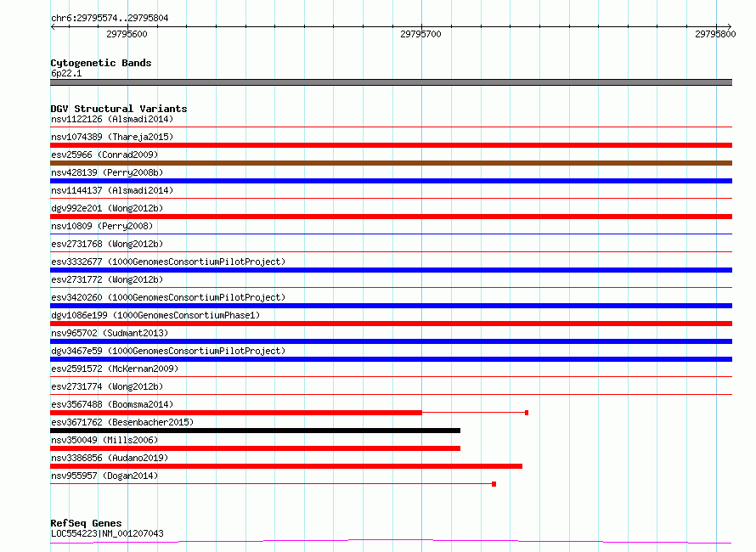Image resolution: width=756 pixels, height=552 pixels.
Task: Click the esv2731768 (Wong2012b) label
Action: coord(107,244)
